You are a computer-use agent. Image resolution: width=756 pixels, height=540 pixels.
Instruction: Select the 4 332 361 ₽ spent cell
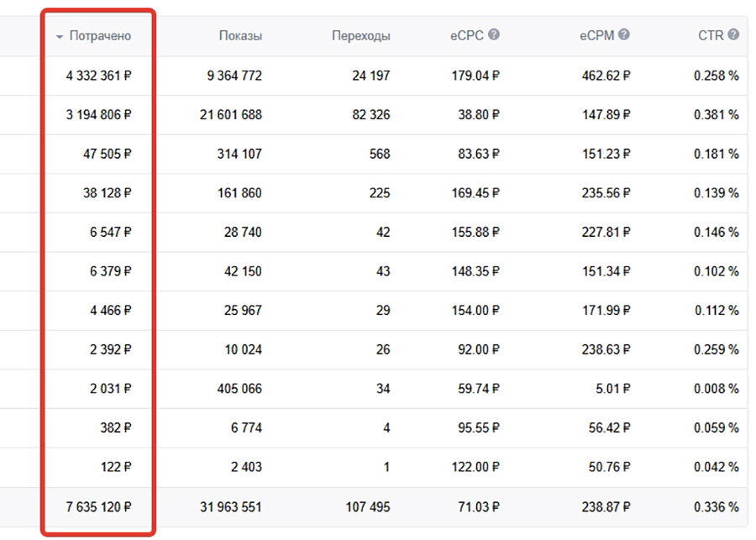[99, 76]
